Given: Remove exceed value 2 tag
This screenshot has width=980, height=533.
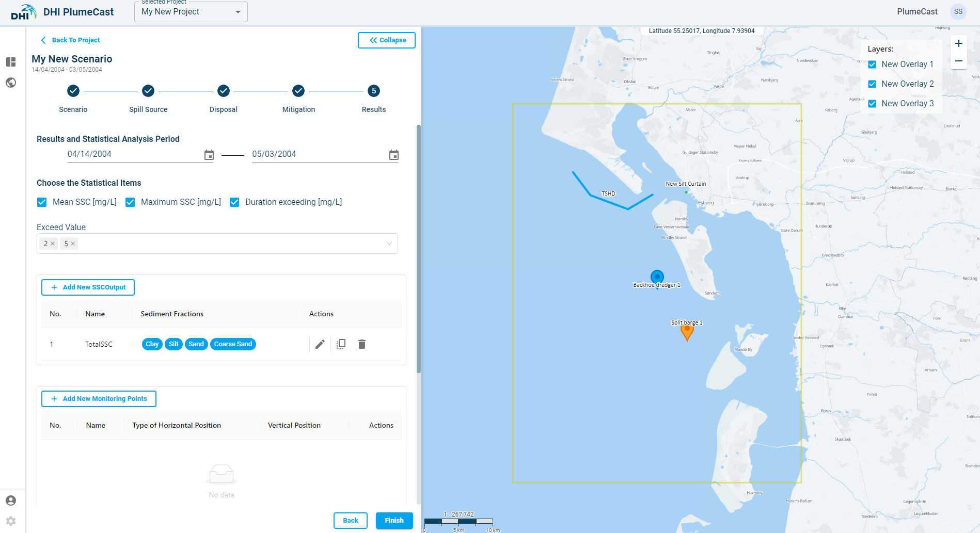Looking at the screenshot, I should [53, 244].
